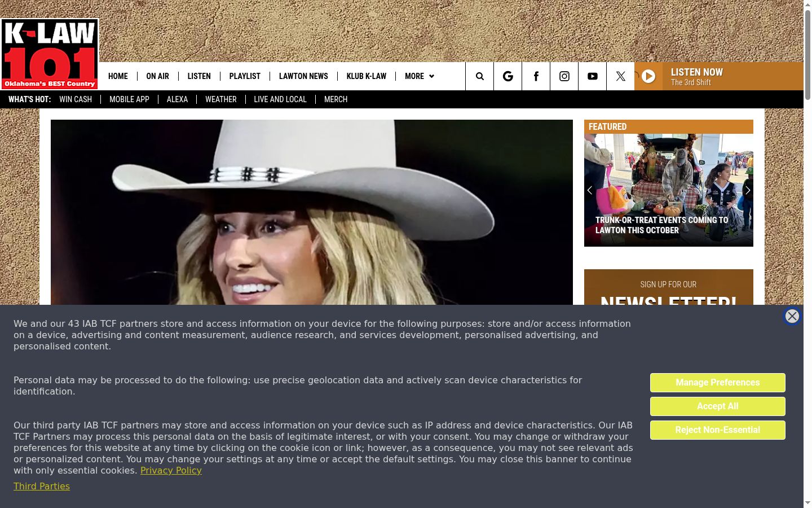The width and height of the screenshot is (812, 508).
Task: Open the On Air menu
Action: tap(157, 76)
